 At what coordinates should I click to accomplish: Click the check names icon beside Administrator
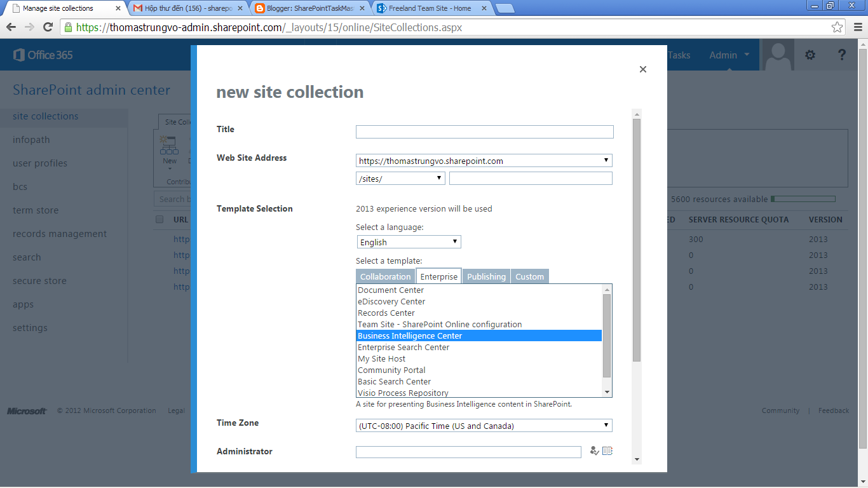click(594, 451)
